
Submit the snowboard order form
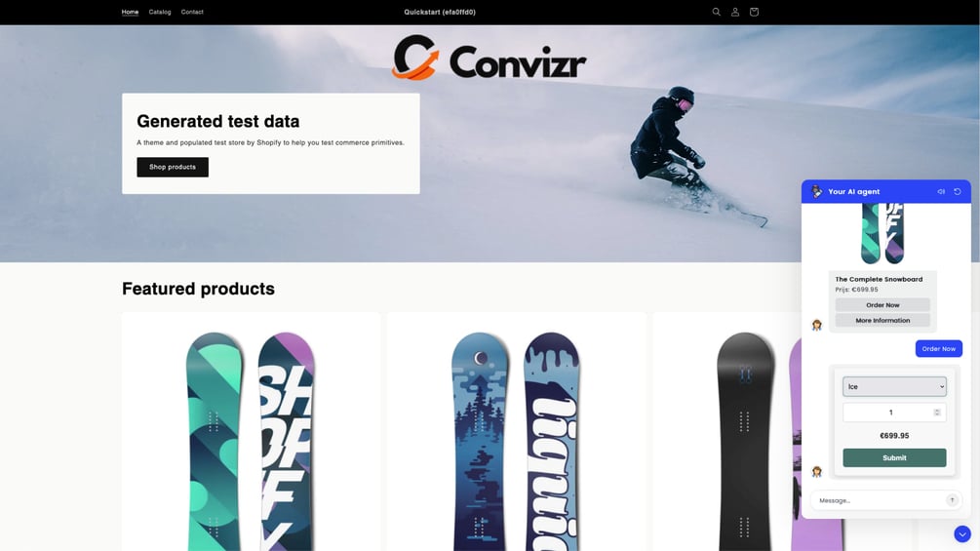[x=894, y=458]
